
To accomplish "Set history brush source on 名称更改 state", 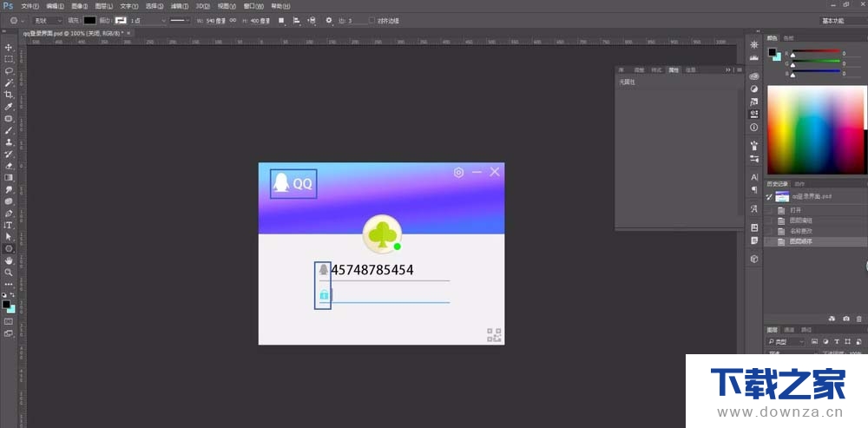I will point(769,231).
